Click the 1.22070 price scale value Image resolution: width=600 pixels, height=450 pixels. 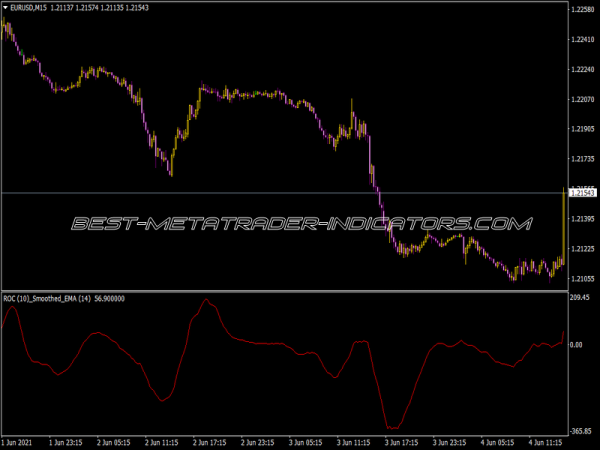[x=582, y=99]
